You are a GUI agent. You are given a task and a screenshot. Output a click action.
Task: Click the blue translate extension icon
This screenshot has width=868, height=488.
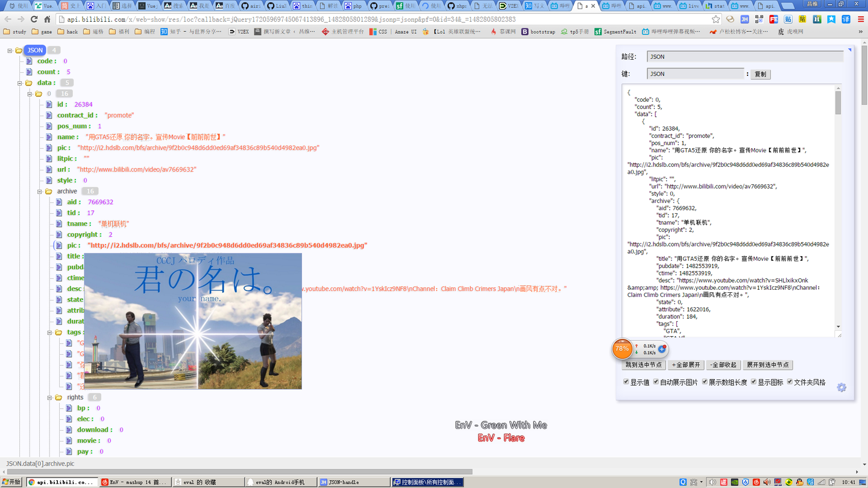[x=846, y=19]
